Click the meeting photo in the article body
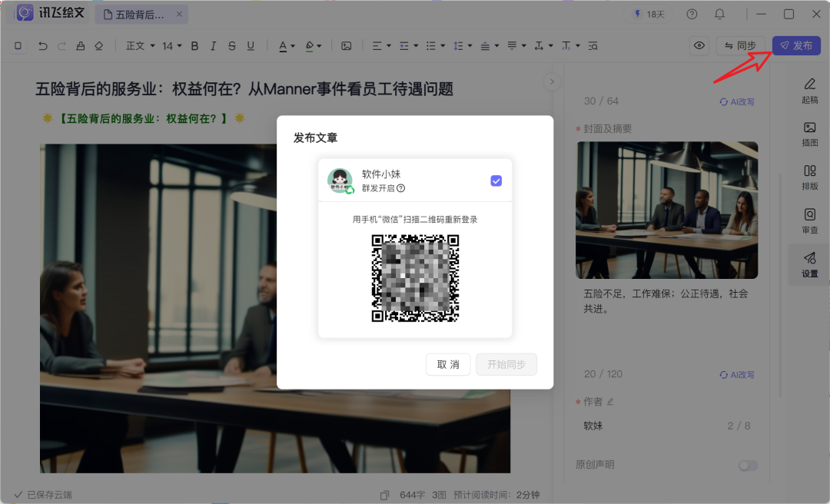Screen dimensions: 830x504 click(x=158, y=308)
